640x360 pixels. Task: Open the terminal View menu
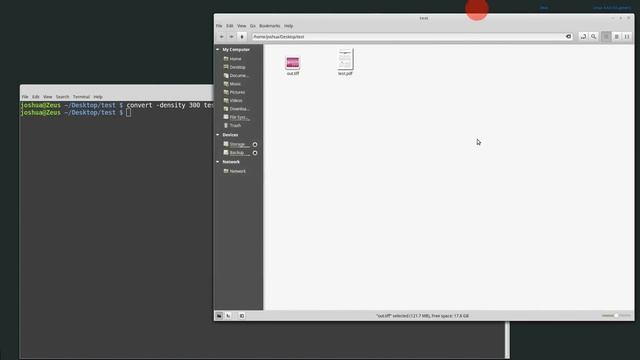click(x=48, y=97)
